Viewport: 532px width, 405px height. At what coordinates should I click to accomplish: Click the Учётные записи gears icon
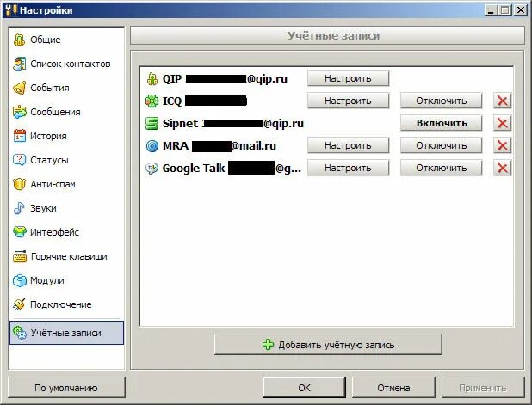click(19, 333)
